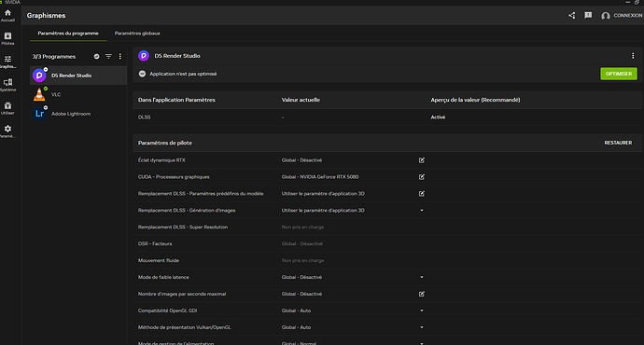The image size is (644, 345).
Task: Click the share icon in top bar
Action: [x=572, y=16]
